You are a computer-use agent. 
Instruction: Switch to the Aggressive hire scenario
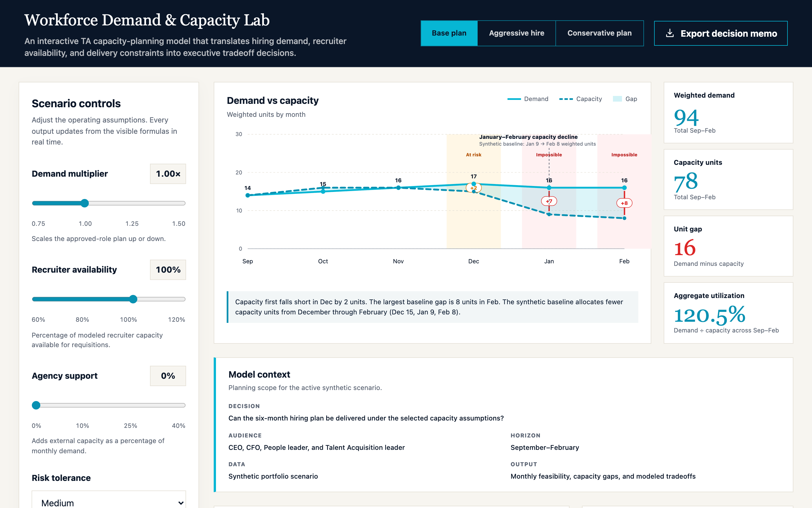[517, 33]
